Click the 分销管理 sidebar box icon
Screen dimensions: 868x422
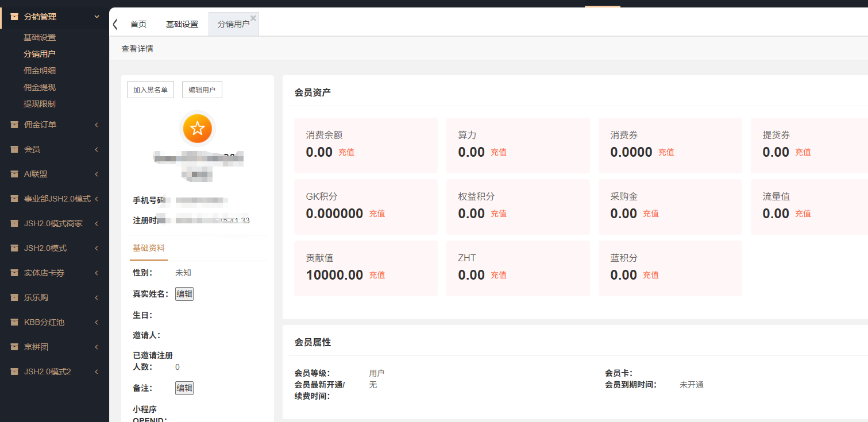14,17
